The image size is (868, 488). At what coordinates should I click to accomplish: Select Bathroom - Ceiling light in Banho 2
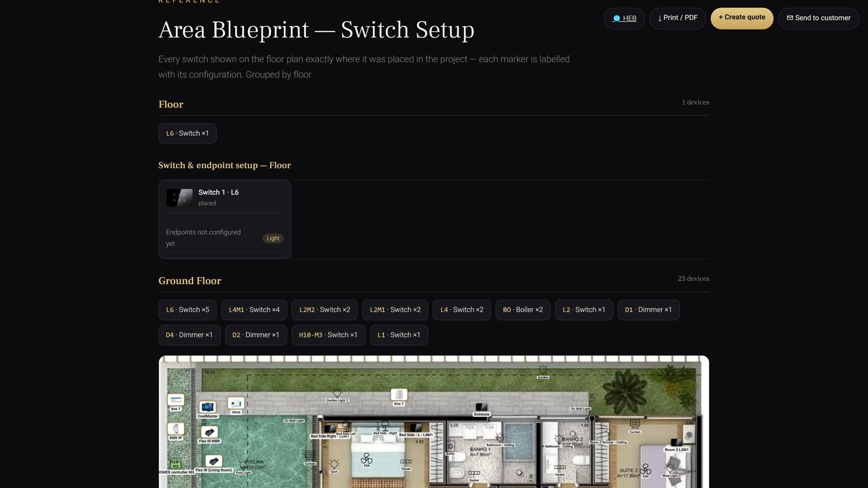[559, 439]
